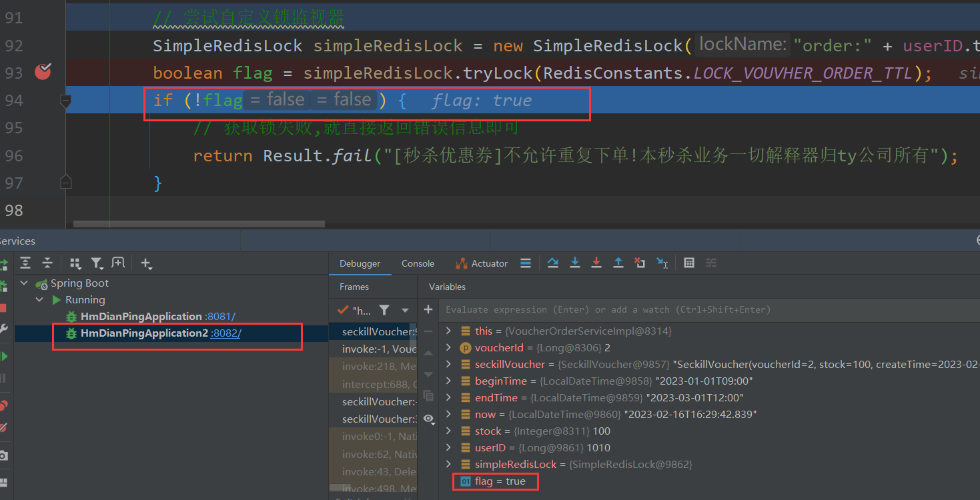The height and width of the screenshot is (500, 980).
Task: Expand the now variable node
Action: [x=448, y=414]
